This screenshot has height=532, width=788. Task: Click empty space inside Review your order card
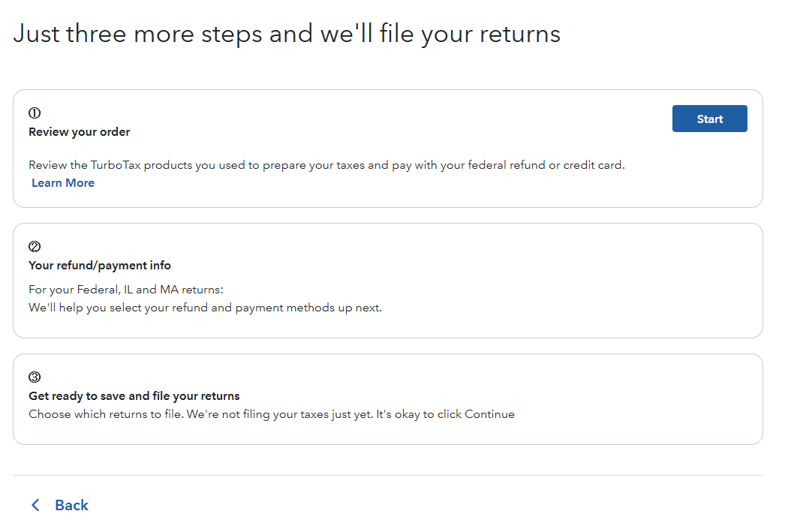click(450, 128)
